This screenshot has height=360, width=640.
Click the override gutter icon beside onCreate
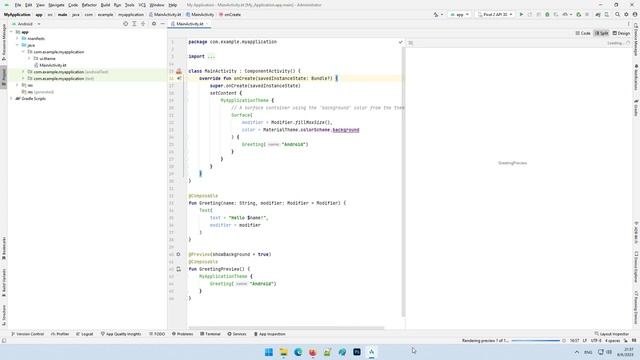pos(179,78)
